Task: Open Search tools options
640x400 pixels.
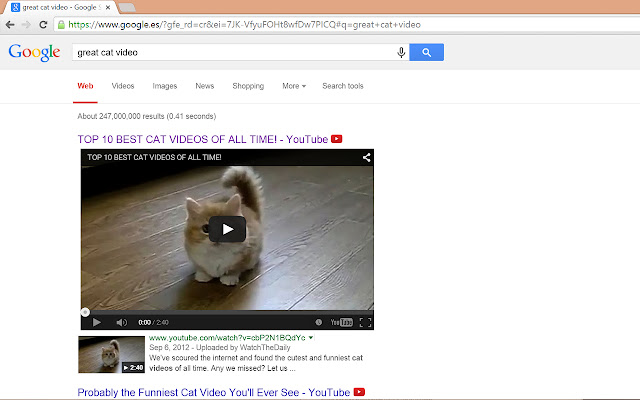Action: click(343, 86)
